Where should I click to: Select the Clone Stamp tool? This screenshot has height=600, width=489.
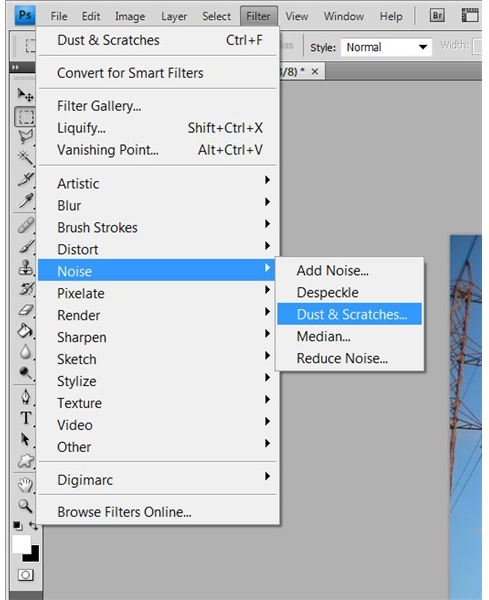25,267
